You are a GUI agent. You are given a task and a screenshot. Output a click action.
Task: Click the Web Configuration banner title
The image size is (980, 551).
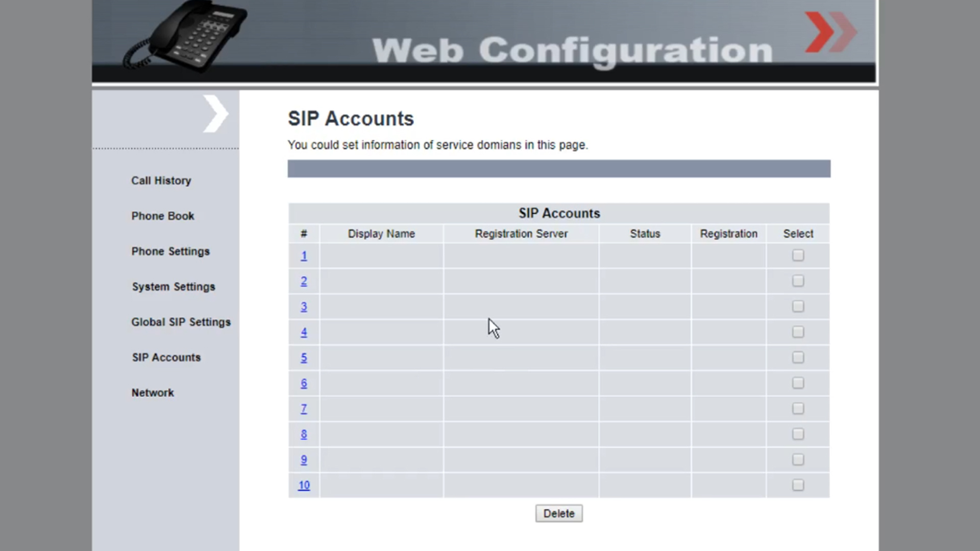572,50
